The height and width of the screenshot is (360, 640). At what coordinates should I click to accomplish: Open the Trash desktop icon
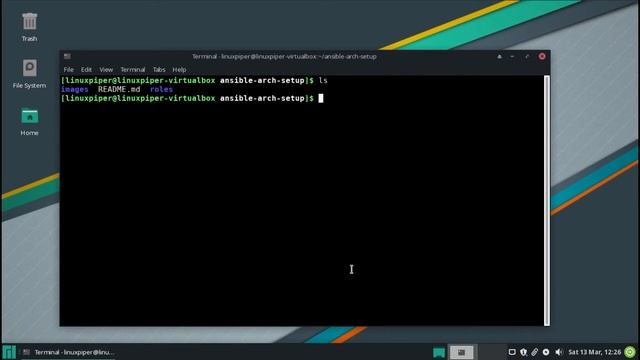[x=29, y=27]
